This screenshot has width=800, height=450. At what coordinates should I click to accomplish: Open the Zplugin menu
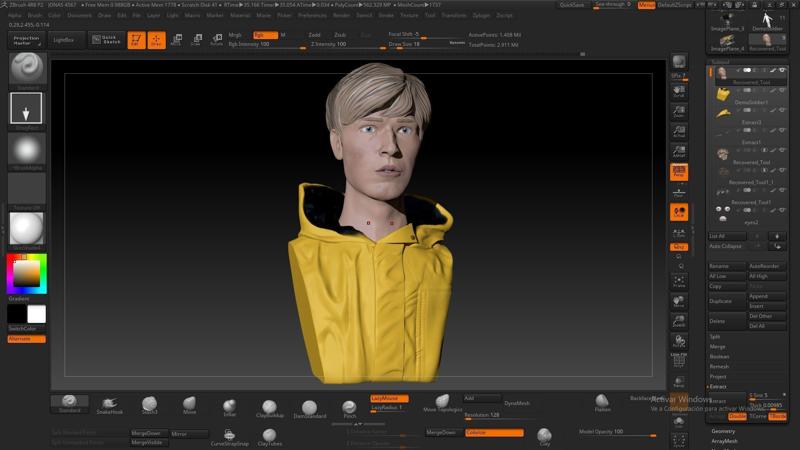tap(480, 16)
